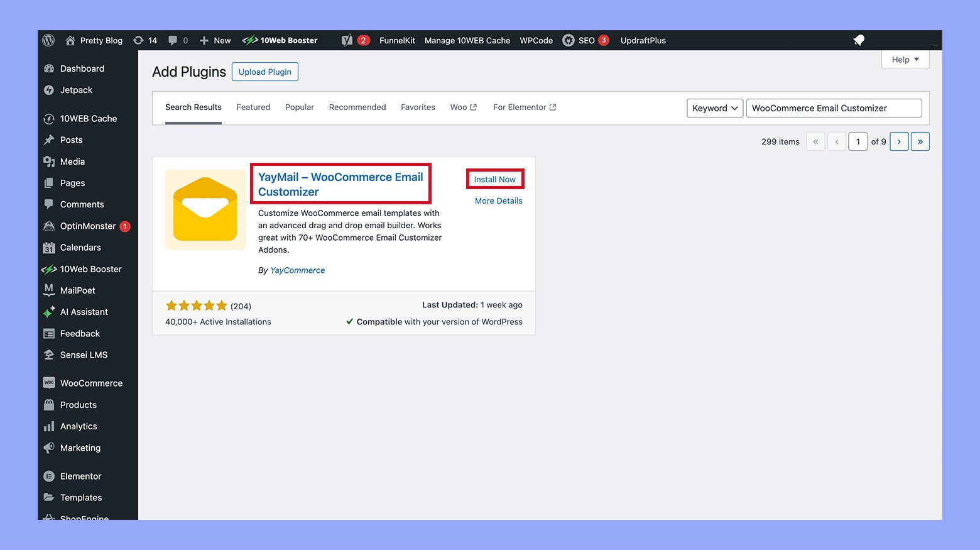Open FunnelKit in admin bar

click(x=397, y=40)
